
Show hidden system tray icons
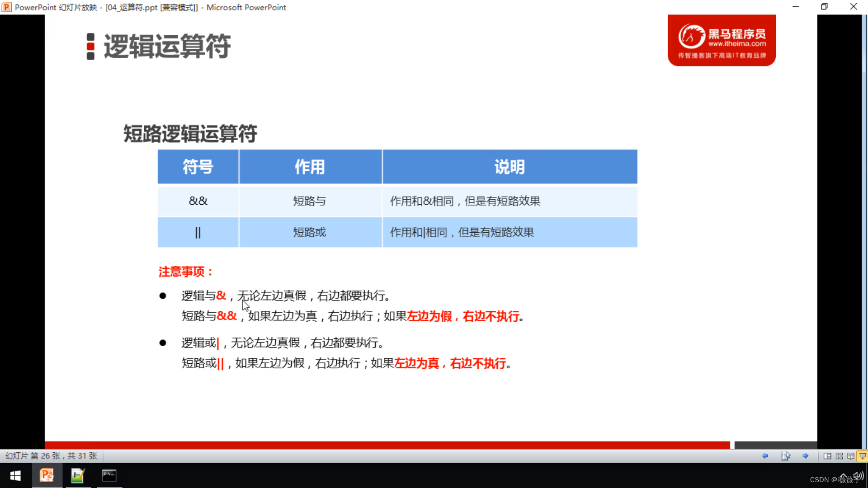843,475
